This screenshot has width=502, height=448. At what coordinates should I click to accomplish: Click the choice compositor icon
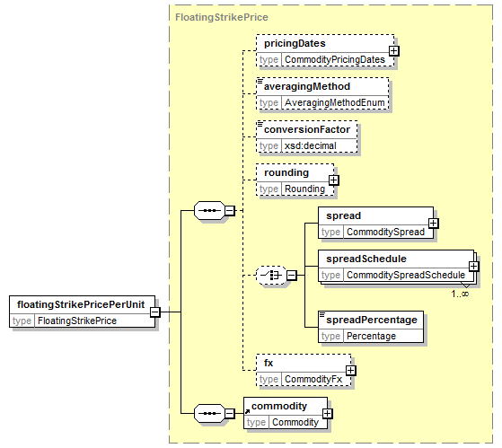[271, 275]
